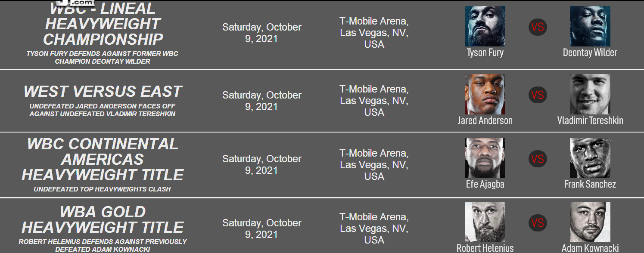
Task: Select Efe Ajagba's portrait image
Action: coord(485,158)
